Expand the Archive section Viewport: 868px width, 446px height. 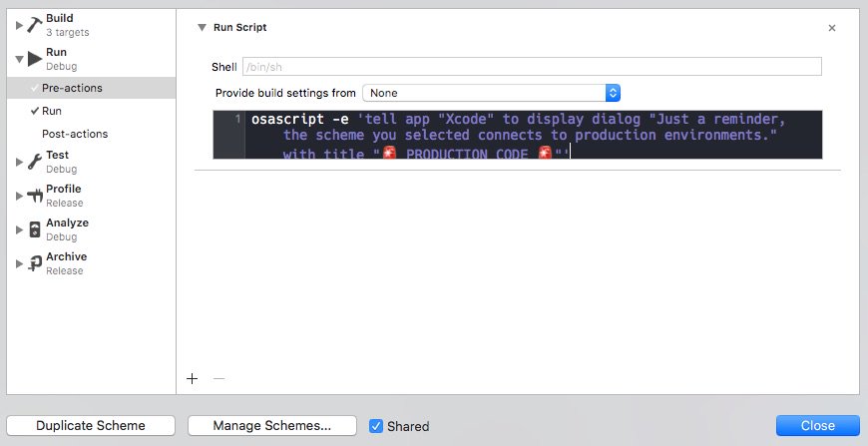pyautogui.click(x=19, y=264)
